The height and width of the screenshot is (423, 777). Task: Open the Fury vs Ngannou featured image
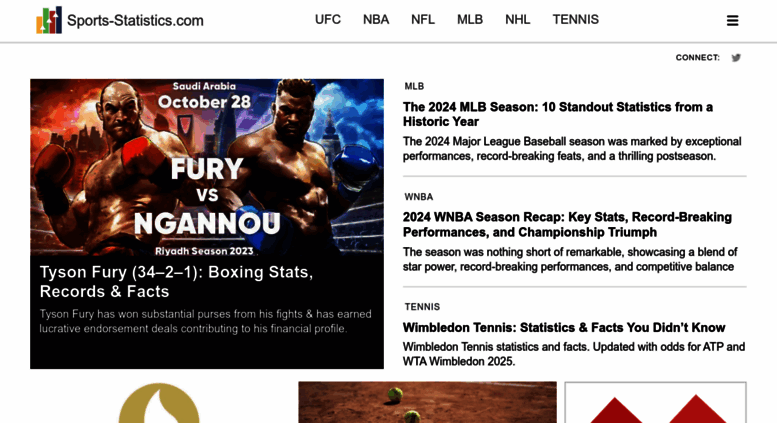pos(207,167)
